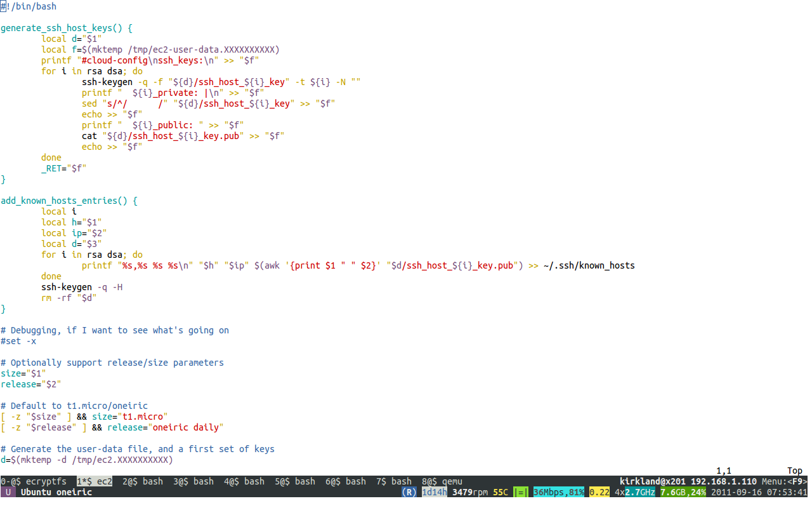Place cursor on the #!/bin/bash line

coord(29,6)
